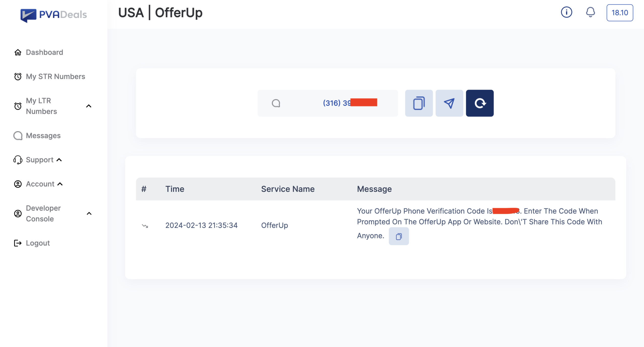Open My STR Numbers page
The height and width of the screenshot is (347, 644).
56,77
